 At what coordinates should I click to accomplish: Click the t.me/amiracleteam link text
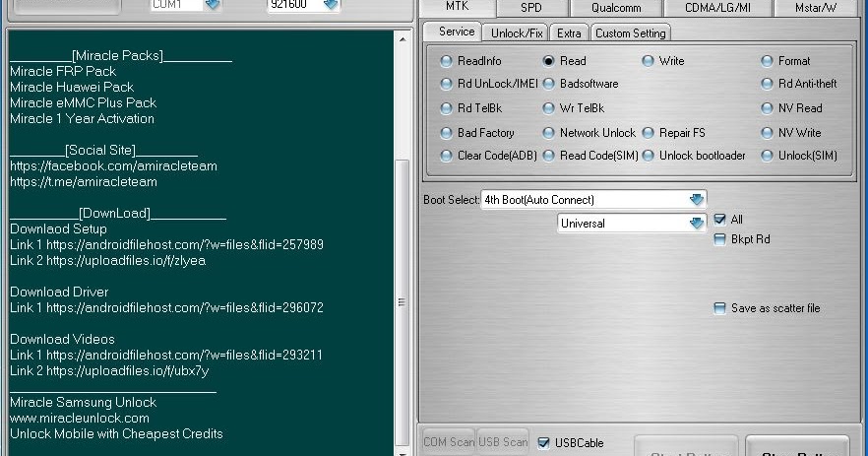click(x=84, y=182)
